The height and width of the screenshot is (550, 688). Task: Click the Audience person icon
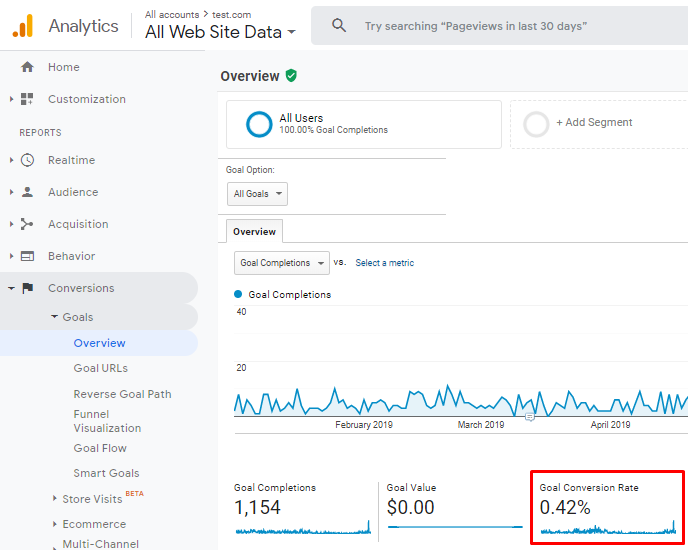[27, 192]
